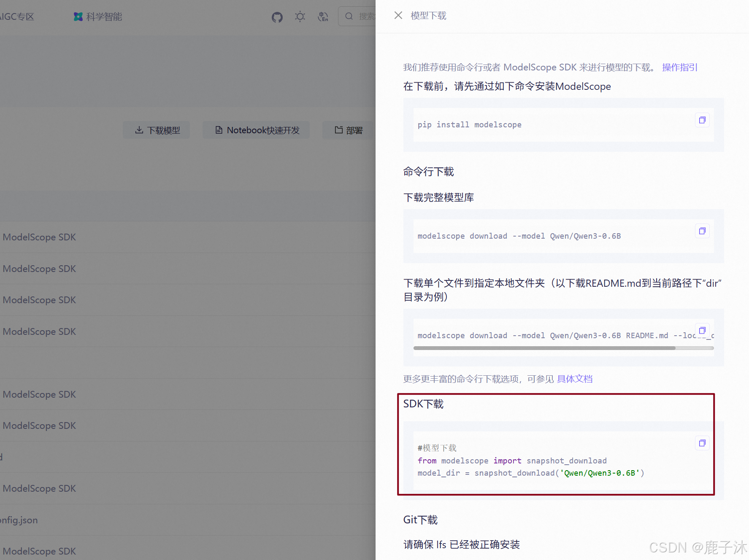The width and height of the screenshot is (749, 560).
Task: Click the 科学智能 logo icon
Action: (x=78, y=16)
